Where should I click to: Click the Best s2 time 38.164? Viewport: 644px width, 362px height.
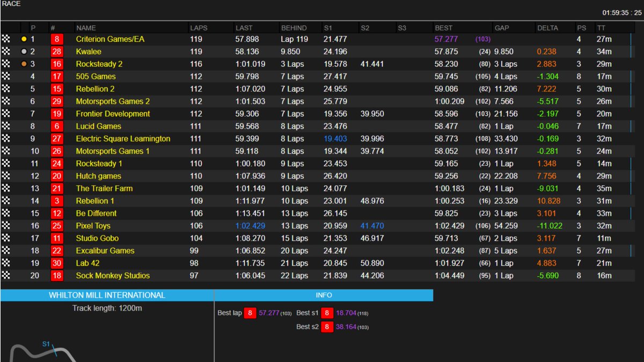tap(346, 327)
